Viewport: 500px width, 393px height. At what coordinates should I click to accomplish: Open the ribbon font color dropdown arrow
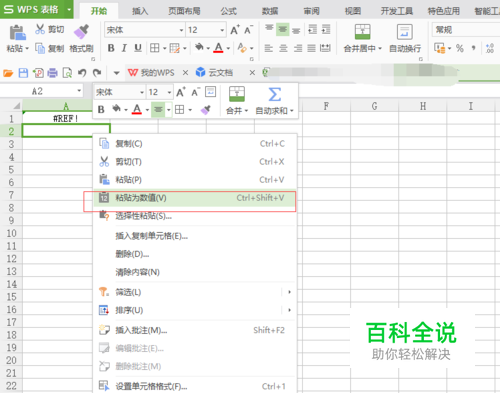[228, 49]
